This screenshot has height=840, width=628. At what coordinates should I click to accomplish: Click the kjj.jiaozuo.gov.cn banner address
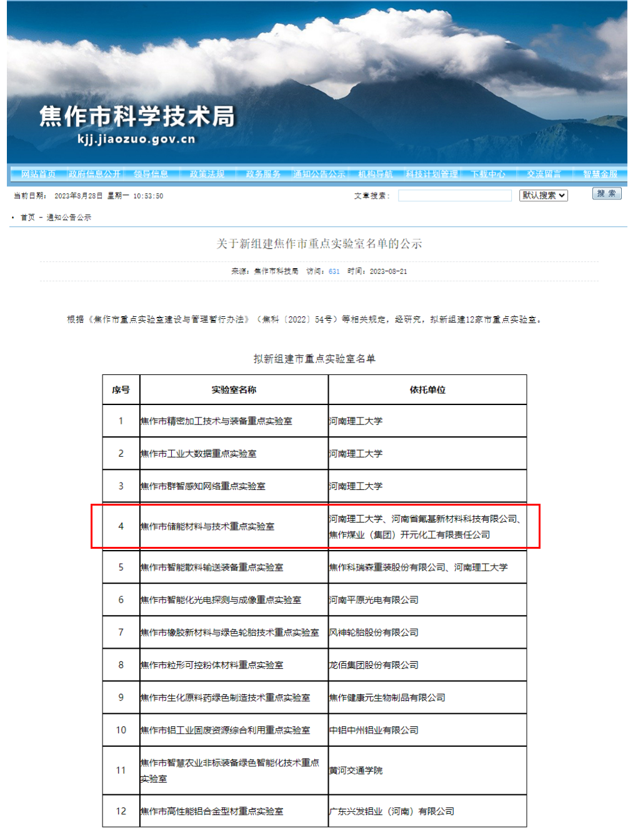tap(136, 139)
